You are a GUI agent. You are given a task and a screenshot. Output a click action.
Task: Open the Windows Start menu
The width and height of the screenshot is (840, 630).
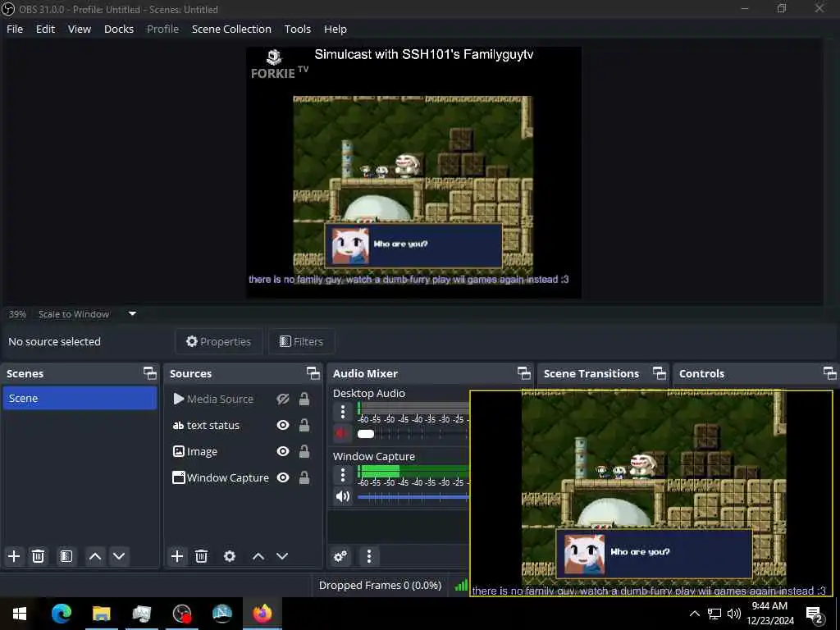click(x=20, y=614)
